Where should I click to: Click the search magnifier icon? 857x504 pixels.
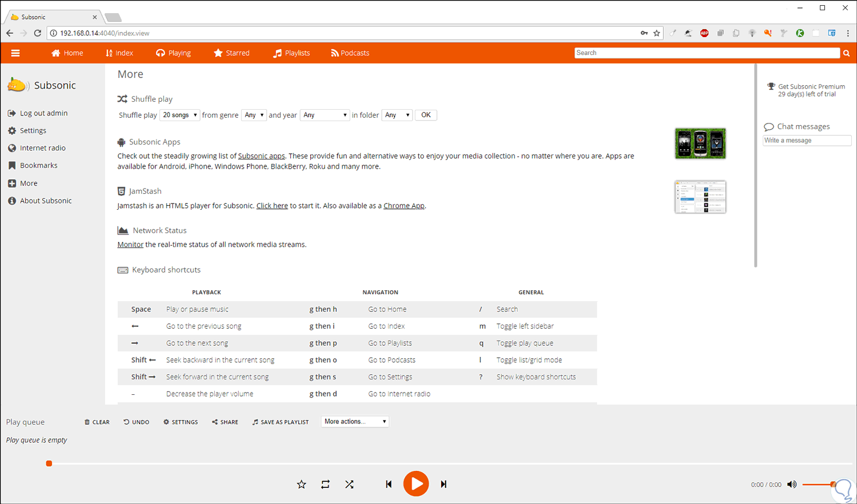pos(846,53)
